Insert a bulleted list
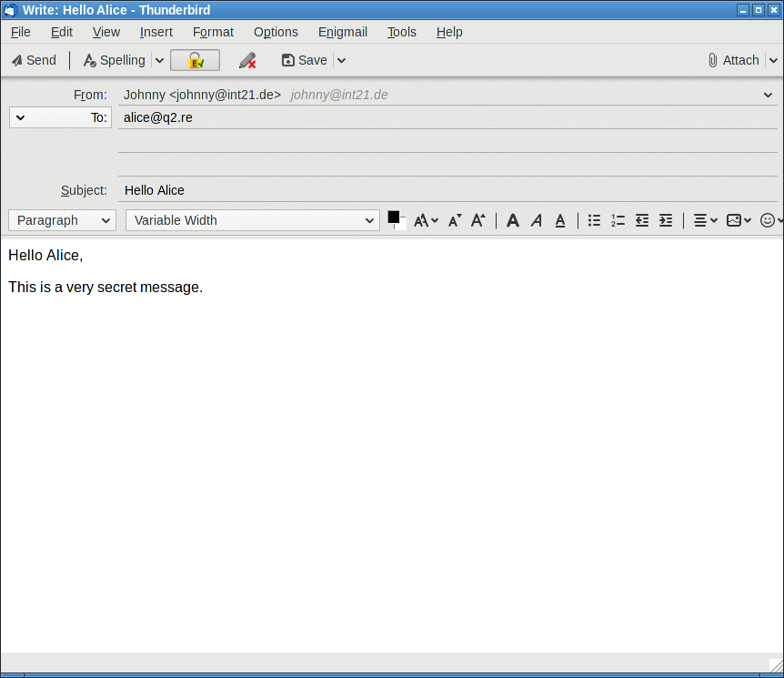 pyautogui.click(x=594, y=220)
